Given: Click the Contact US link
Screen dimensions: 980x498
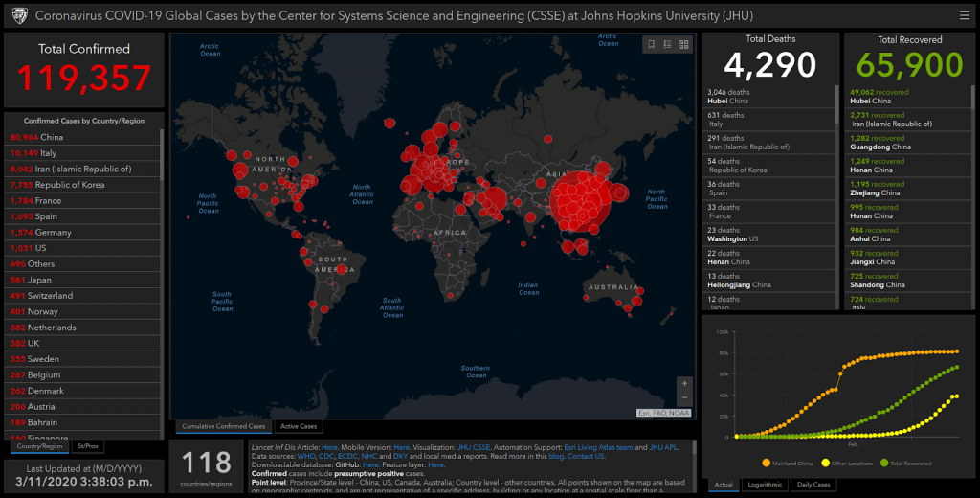Looking at the screenshot, I should [x=586, y=456].
